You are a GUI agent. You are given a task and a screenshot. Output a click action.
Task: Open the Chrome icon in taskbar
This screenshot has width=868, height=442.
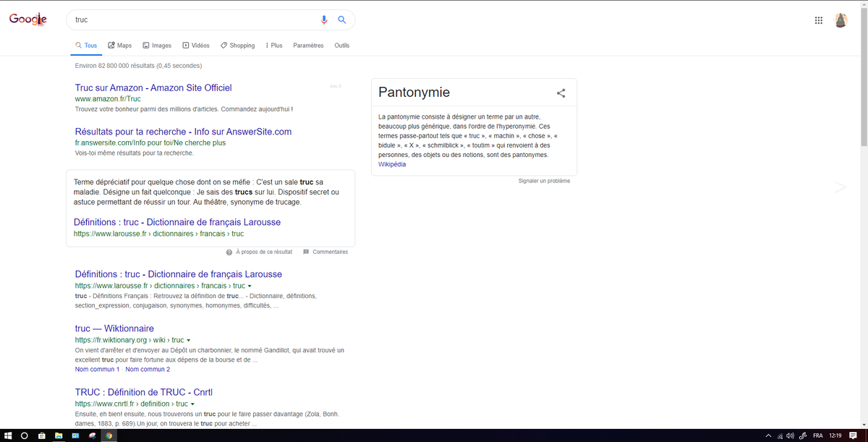coord(109,435)
